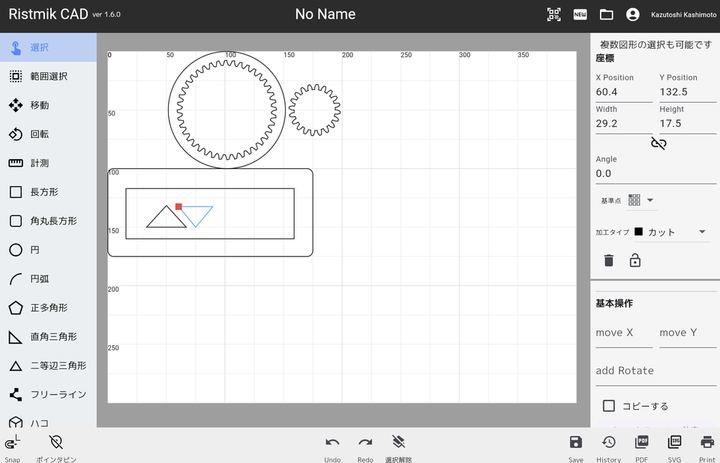Edit the Height value field
The height and width of the screenshot is (463, 720).
(687, 124)
